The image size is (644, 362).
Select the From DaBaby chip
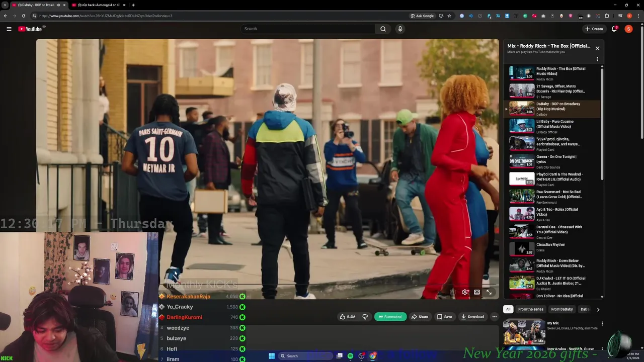[x=562, y=309]
